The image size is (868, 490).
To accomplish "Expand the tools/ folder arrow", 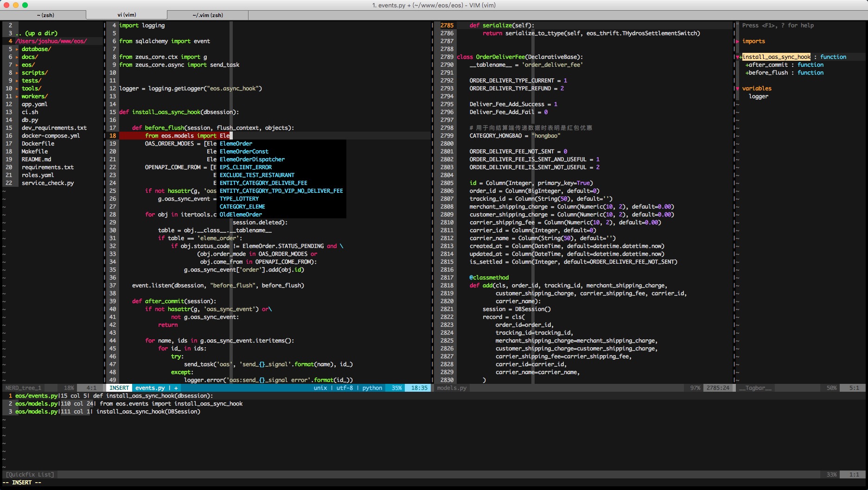I will click(17, 89).
